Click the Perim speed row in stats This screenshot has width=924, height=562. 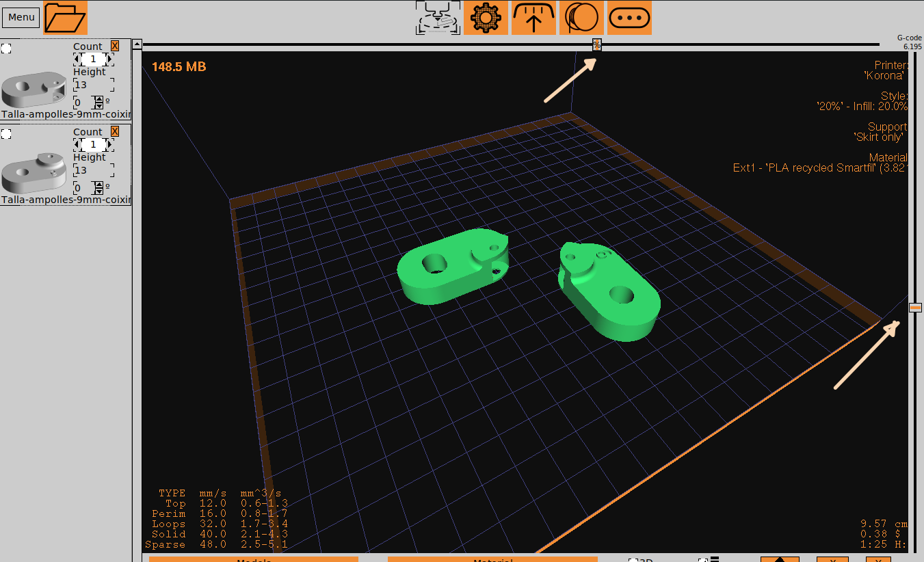(x=220, y=514)
